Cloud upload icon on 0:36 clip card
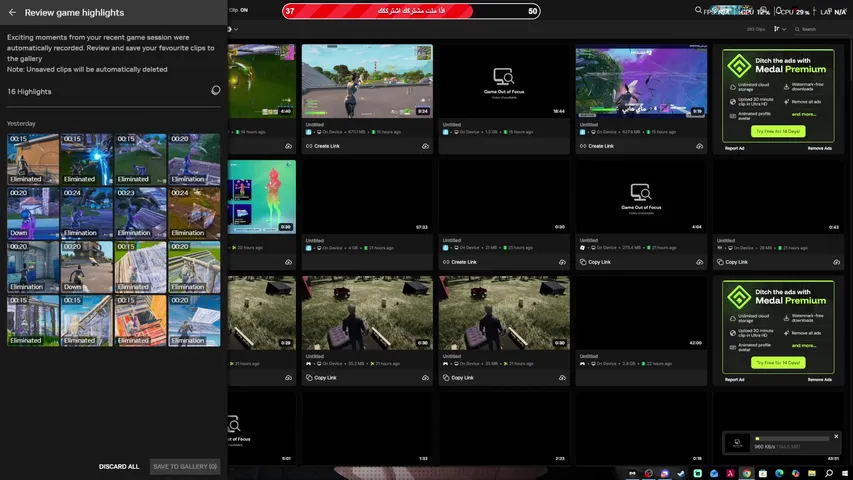This screenshot has height=480, width=853. tap(288, 262)
